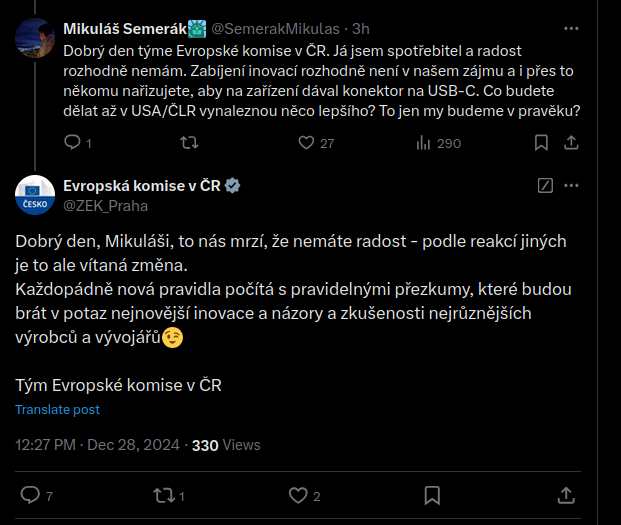The image size is (621, 525).
Task: Open share options for the post
Action: 565,495
